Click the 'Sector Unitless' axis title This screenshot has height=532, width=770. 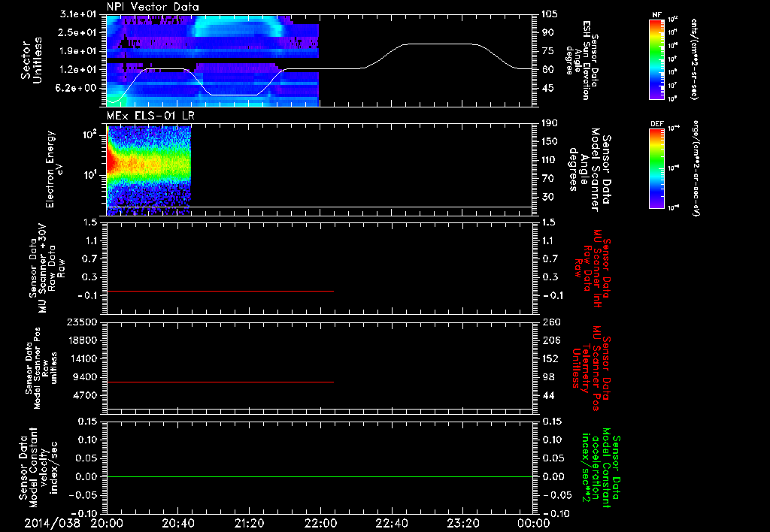[x=32, y=60]
